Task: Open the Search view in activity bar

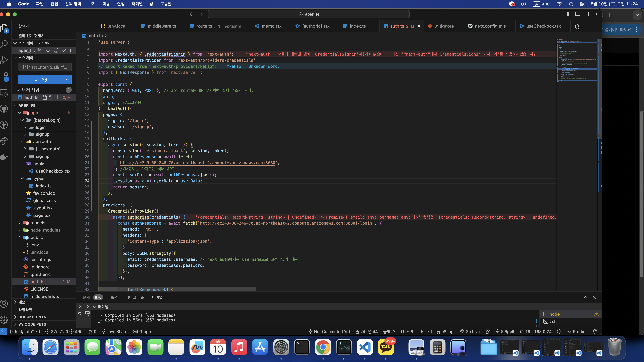Action: 4,44
